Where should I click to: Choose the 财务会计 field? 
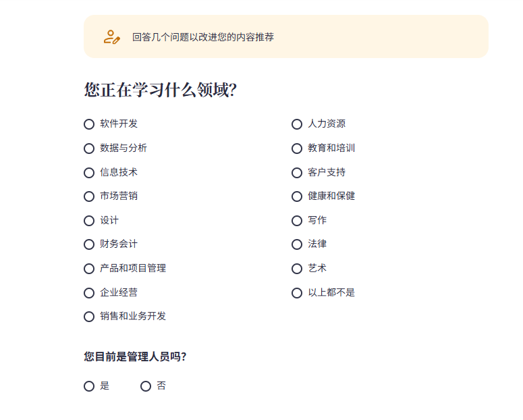[x=89, y=244]
